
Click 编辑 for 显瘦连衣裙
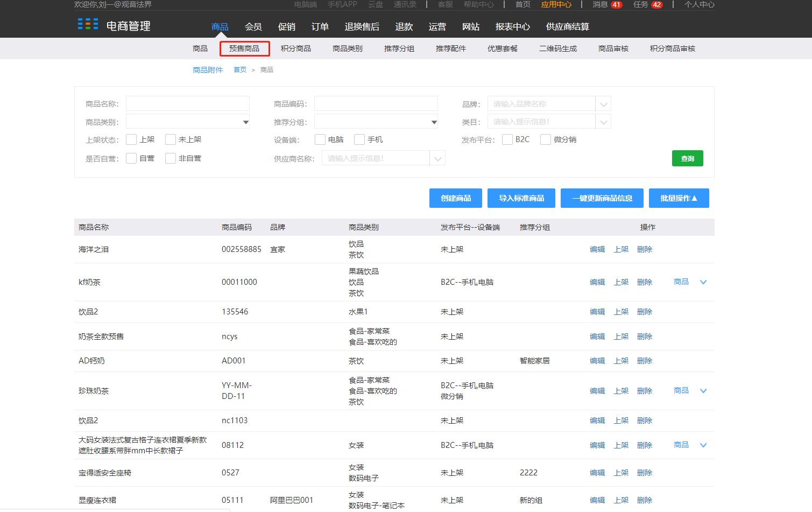[597, 500]
